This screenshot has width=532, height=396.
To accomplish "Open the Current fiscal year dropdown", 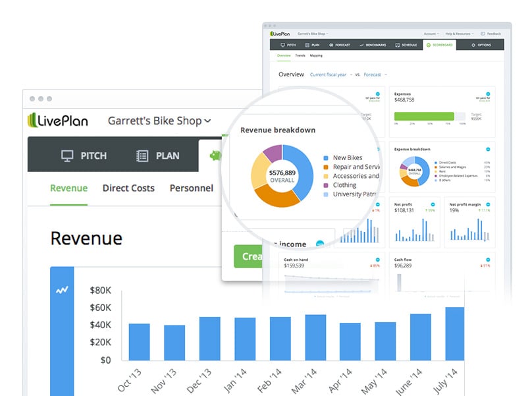I will click(331, 74).
